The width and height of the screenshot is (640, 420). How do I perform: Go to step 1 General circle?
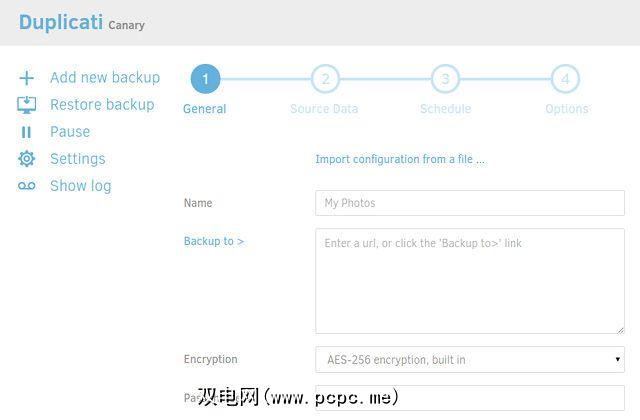(205, 79)
